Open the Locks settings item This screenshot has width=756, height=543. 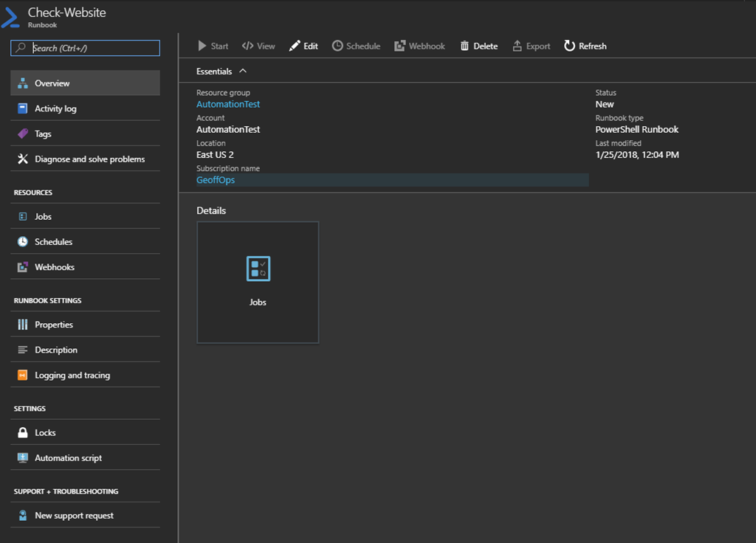pos(45,432)
